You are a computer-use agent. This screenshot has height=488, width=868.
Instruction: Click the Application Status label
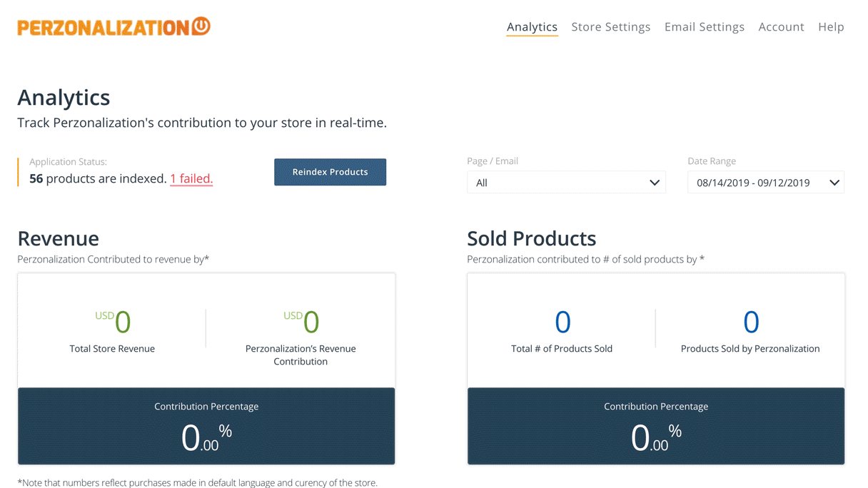coord(68,162)
